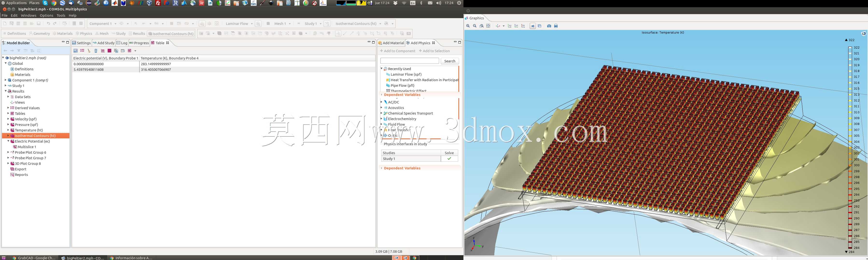Switch Graphics to ZX view
The height and width of the screenshot is (260, 868).
[x=523, y=26]
